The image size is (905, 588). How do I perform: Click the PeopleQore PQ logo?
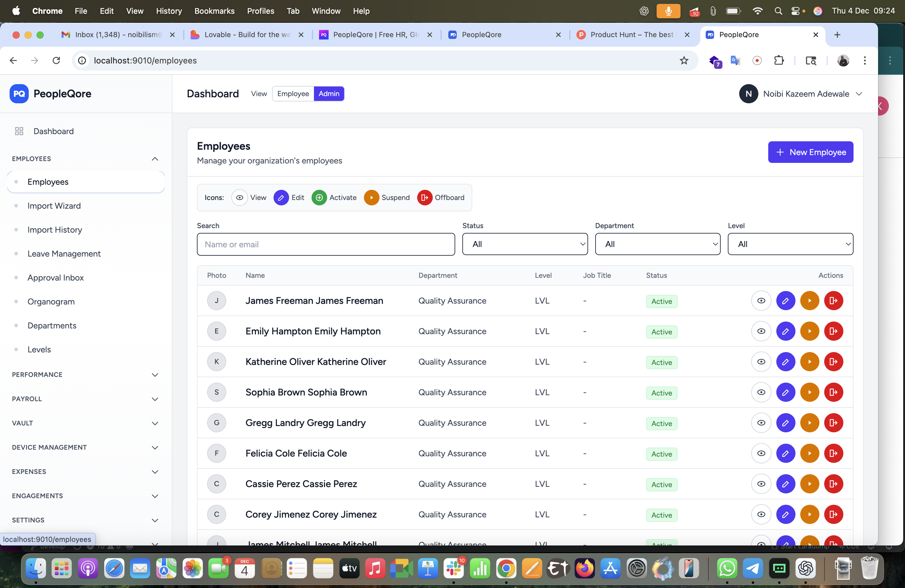coord(19,94)
